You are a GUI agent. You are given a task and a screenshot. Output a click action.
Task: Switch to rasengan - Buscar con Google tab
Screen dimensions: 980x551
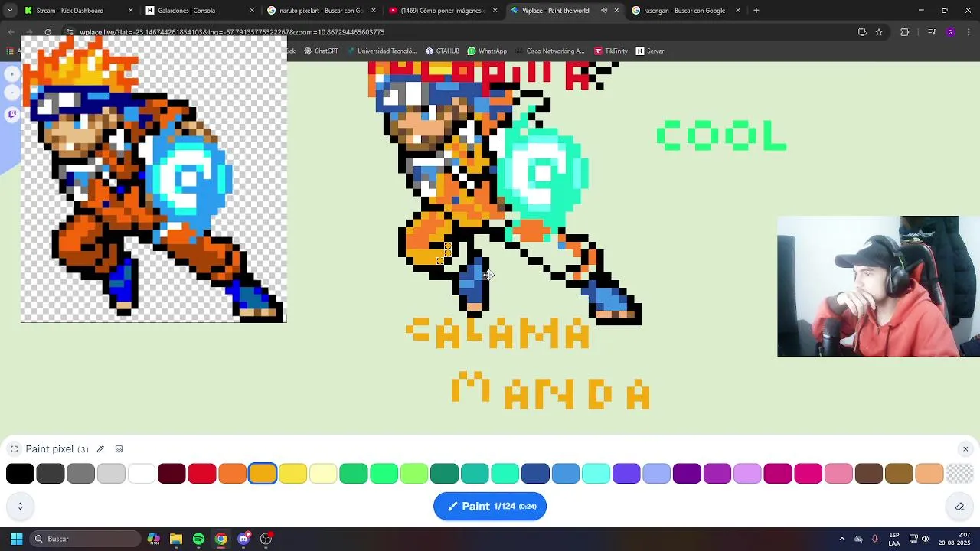[x=684, y=11]
